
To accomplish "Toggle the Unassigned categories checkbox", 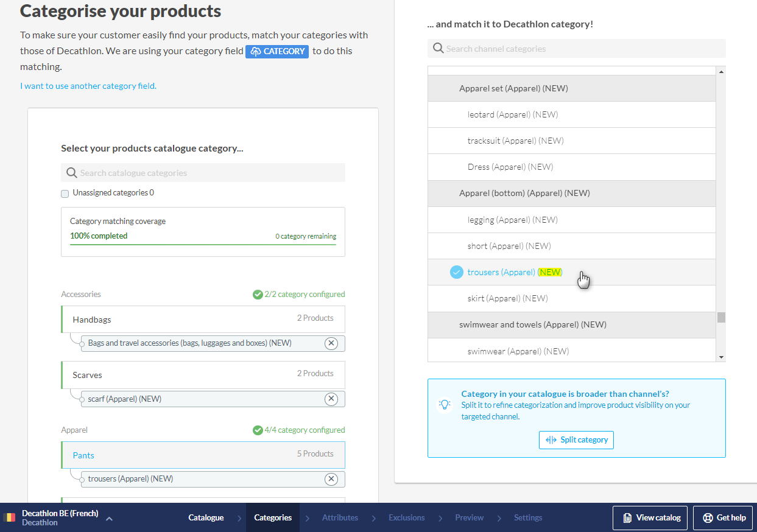I will 65,194.
